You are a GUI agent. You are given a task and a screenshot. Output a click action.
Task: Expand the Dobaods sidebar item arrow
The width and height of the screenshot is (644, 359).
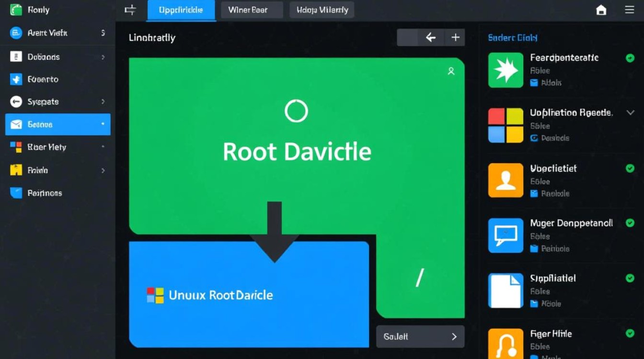point(103,57)
